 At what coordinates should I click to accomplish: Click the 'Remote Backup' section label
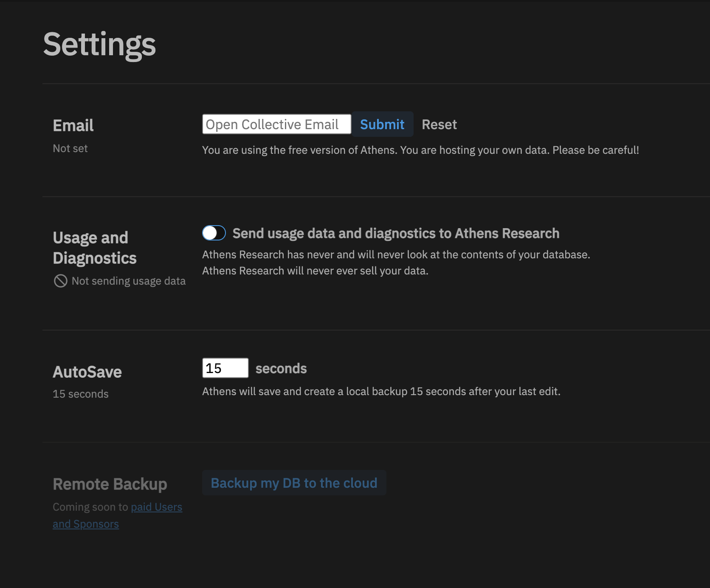[110, 483]
